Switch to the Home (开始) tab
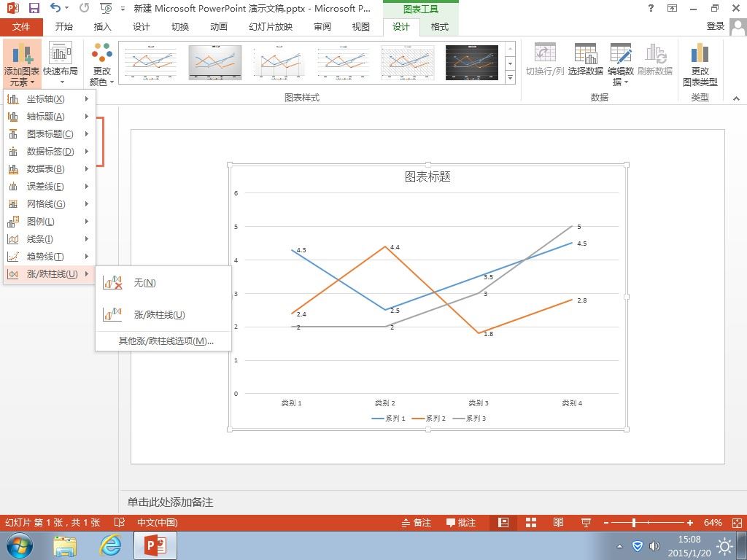This screenshot has height=560, width=747. pos(64,27)
